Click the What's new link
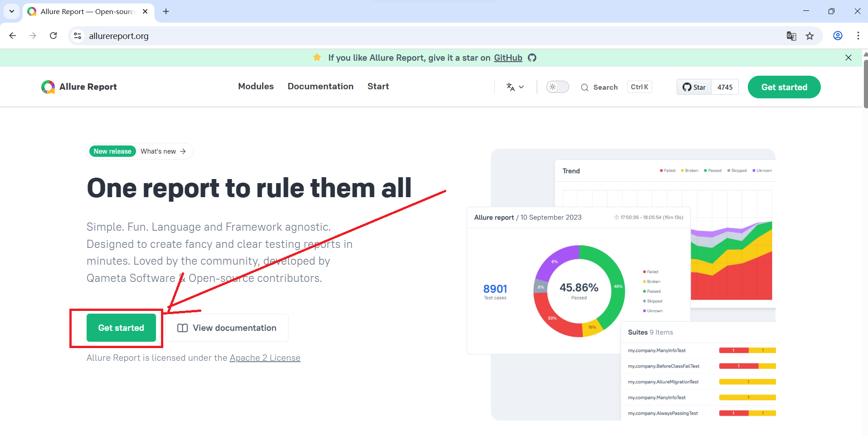868x436 pixels. [x=163, y=151]
